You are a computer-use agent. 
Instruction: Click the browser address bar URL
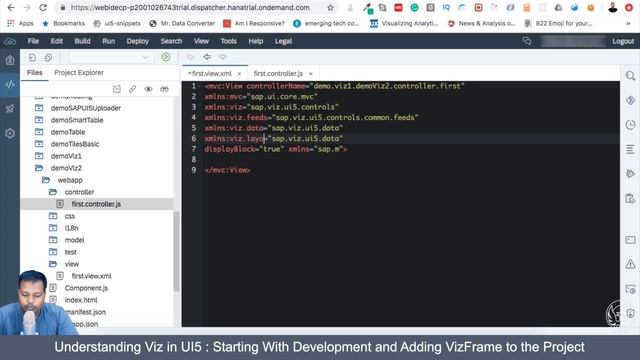tap(190, 8)
